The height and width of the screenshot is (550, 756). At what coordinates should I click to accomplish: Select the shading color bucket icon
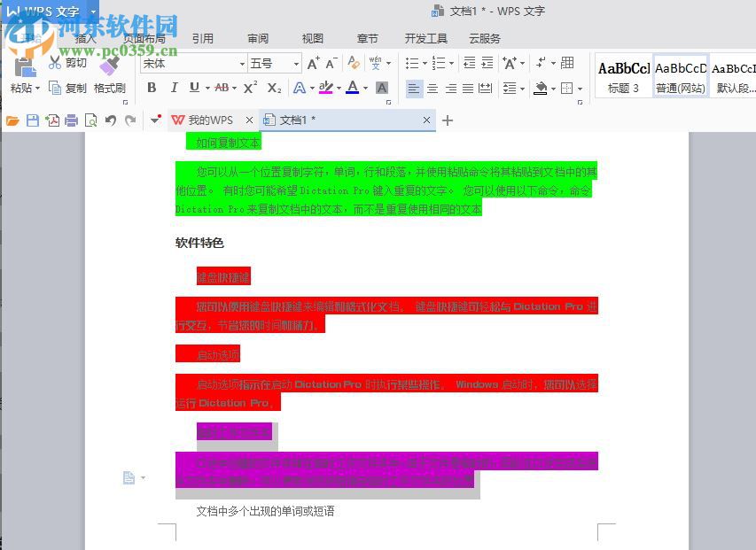click(542, 89)
